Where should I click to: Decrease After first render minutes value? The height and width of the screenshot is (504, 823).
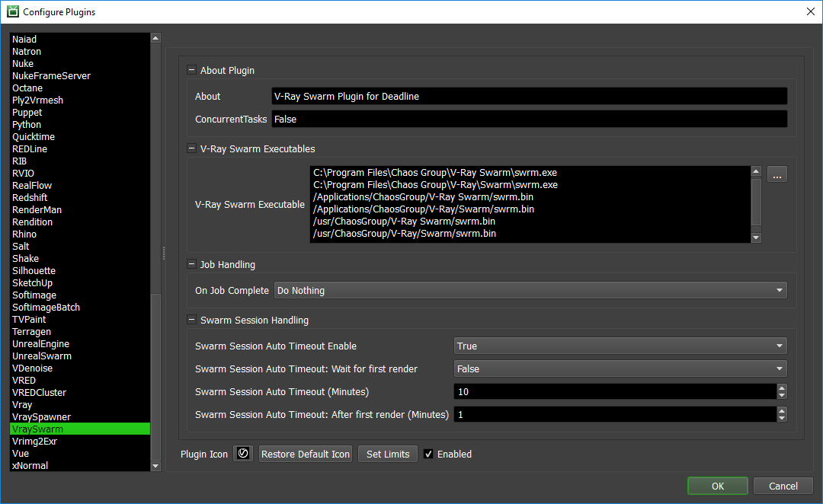[x=781, y=418]
